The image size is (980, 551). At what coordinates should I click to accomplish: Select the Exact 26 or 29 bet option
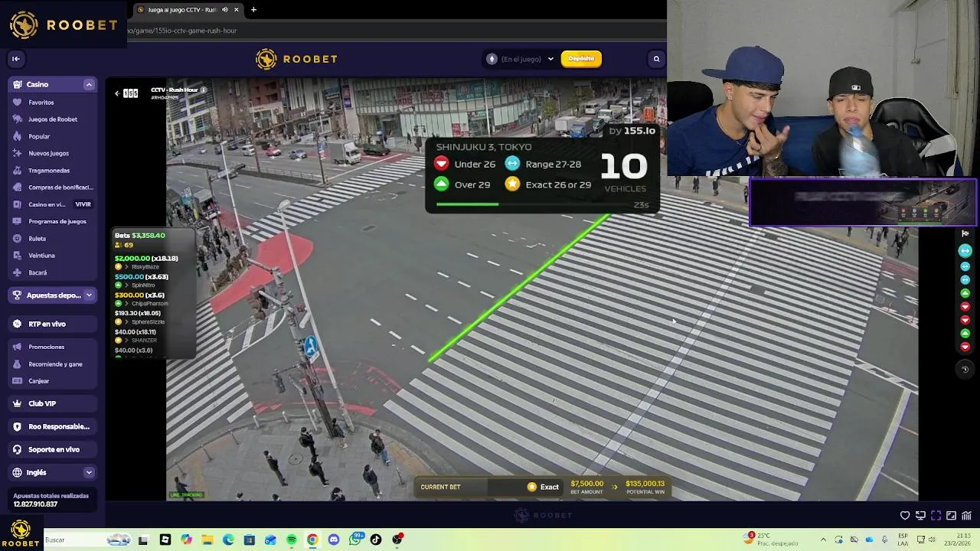click(x=548, y=184)
